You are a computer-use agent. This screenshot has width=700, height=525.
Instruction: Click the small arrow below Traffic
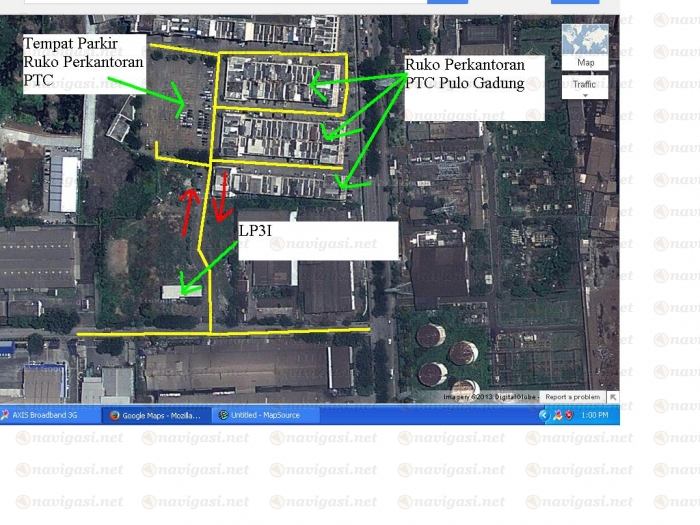pos(585,97)
